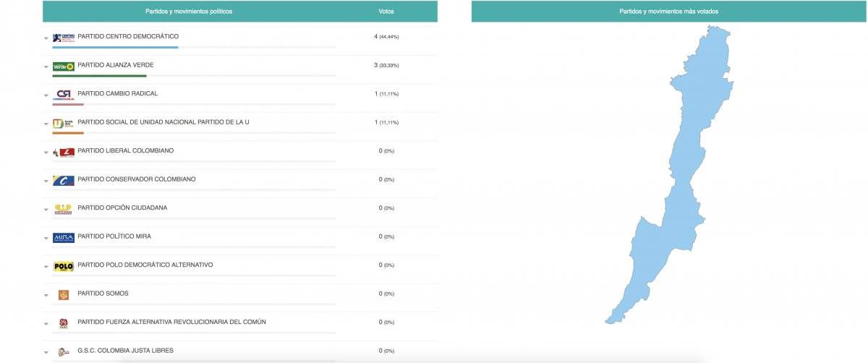This screenshot has width=868, height=363.
Task: Select the 'PARTIDO POLÍTICO MIRA' name
Action: (114, 236)
